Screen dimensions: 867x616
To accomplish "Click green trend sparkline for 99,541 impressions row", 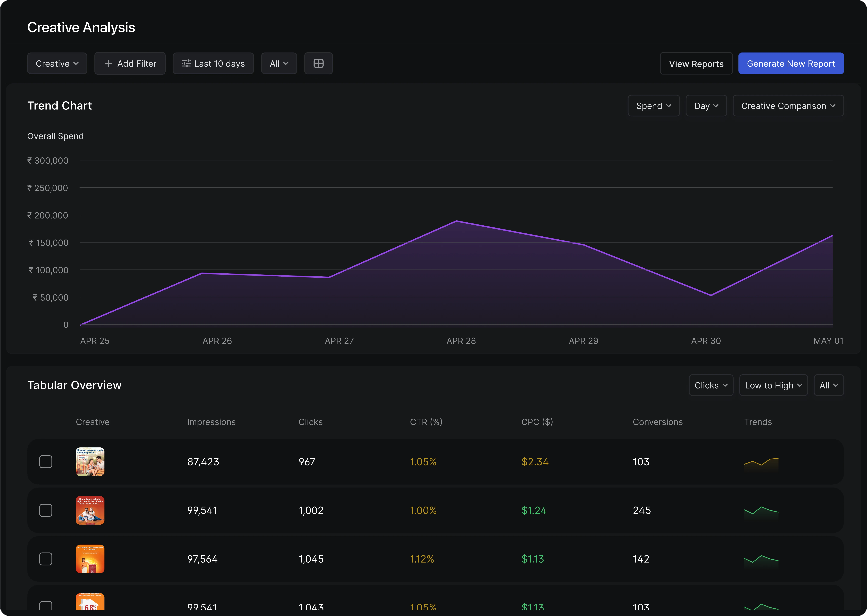I will 761,511.
